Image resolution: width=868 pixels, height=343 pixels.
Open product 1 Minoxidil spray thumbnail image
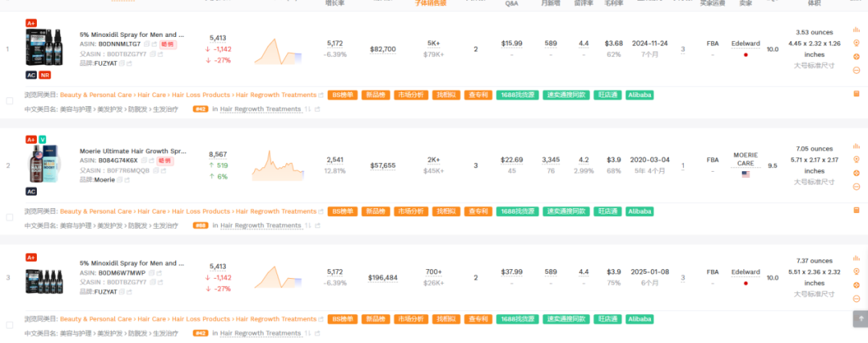[x=43, y=49]
